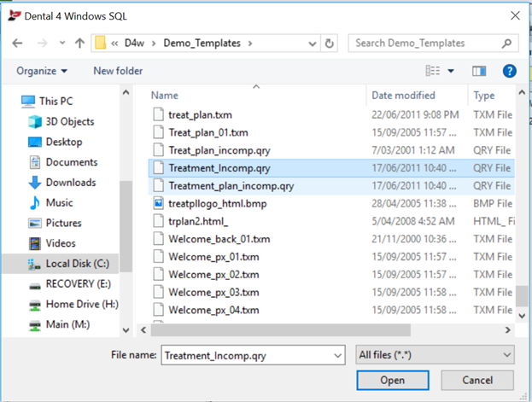Click the Dental 4 Windows SQL title icon
This screenshot has height=402, width=532.
coord(15,15)
